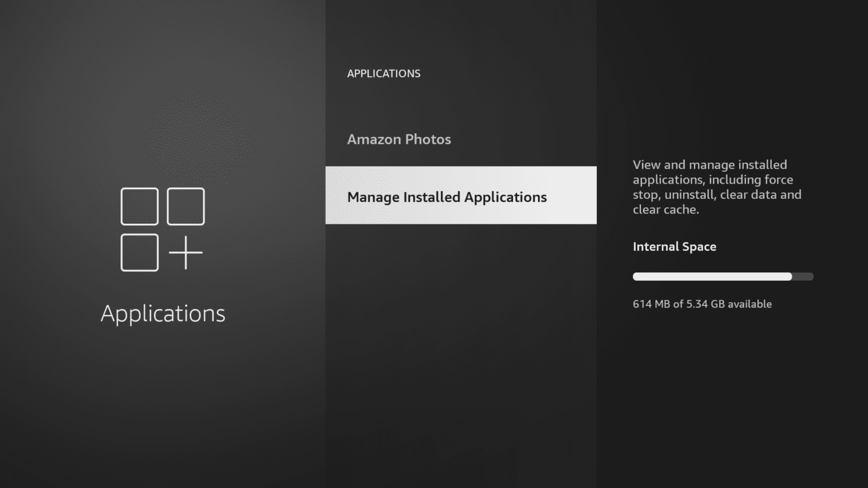868x488 pixels.
Task: Click the Internal Space progress bar
Action: click(x=723, y=276)
